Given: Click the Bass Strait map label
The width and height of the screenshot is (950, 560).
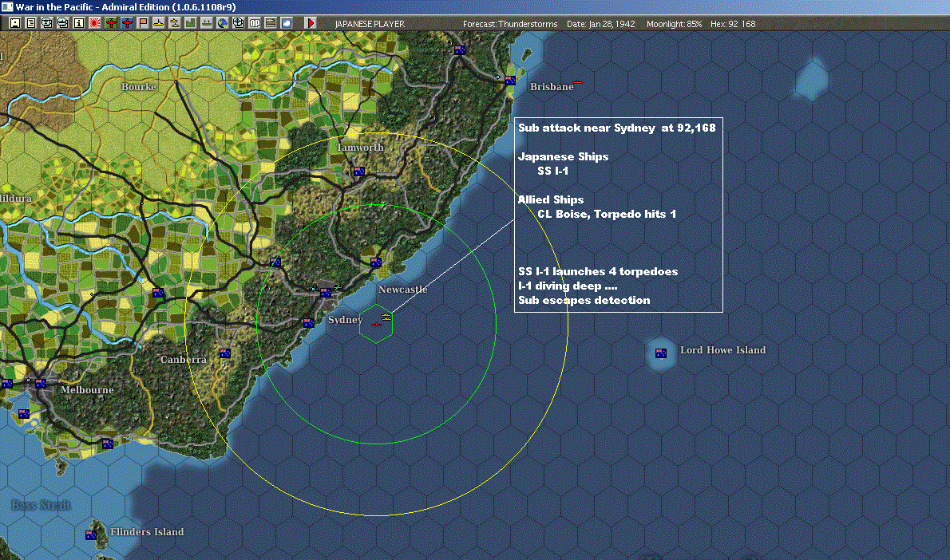Looking at the screenshot, I should (42, 505).
